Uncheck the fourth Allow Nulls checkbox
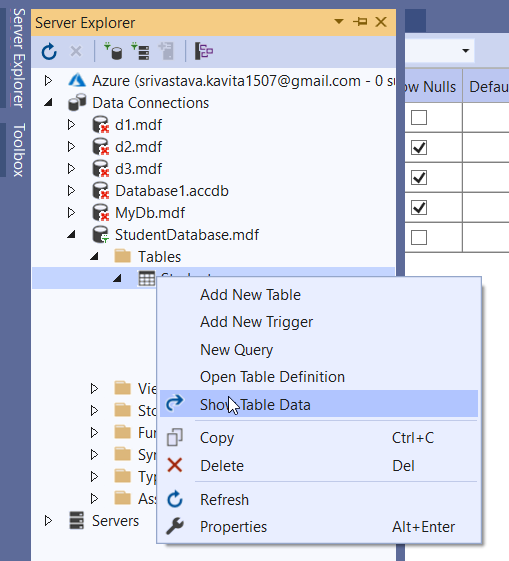Viewport: 509px width, 561px height. tap(419, 208)
